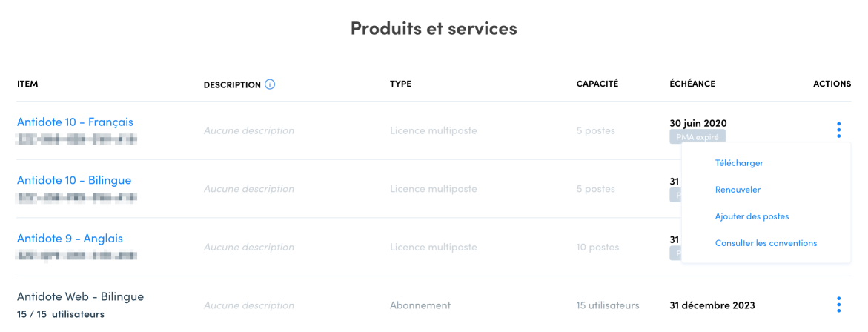Click the CAPACITÉ column header
The image size is (868, 332).
pyautogui.click(x=597, y=84)
